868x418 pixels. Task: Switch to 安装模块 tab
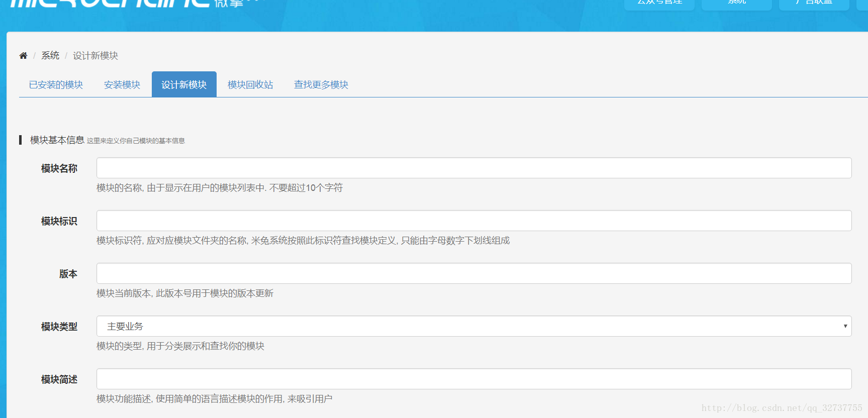point(122,84)
